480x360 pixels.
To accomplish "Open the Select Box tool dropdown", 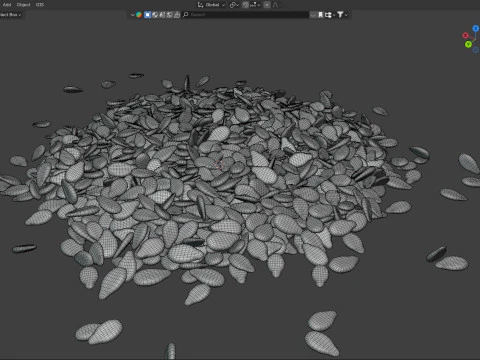I will click(x=11, y=15).
